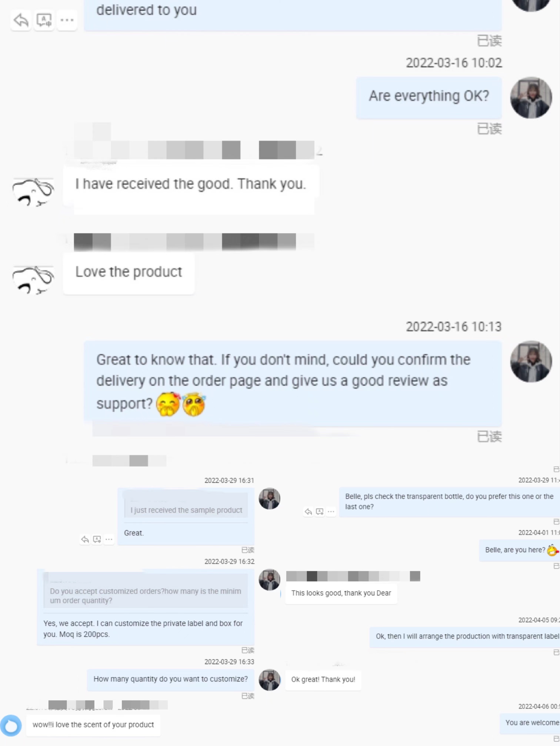Click the quoted 'I just received the sample product'
The width and height of the screenshot is (560, 746).
[186, 510]
